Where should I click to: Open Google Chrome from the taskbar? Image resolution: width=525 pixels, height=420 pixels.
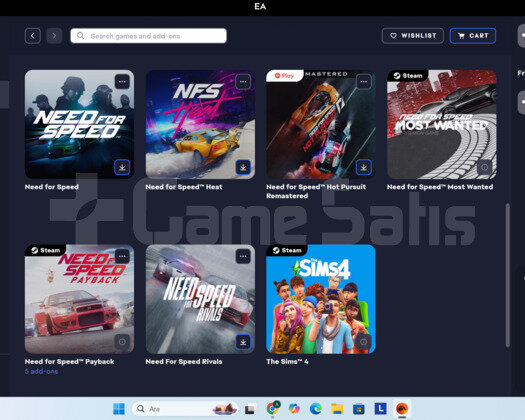pos(273,408)
